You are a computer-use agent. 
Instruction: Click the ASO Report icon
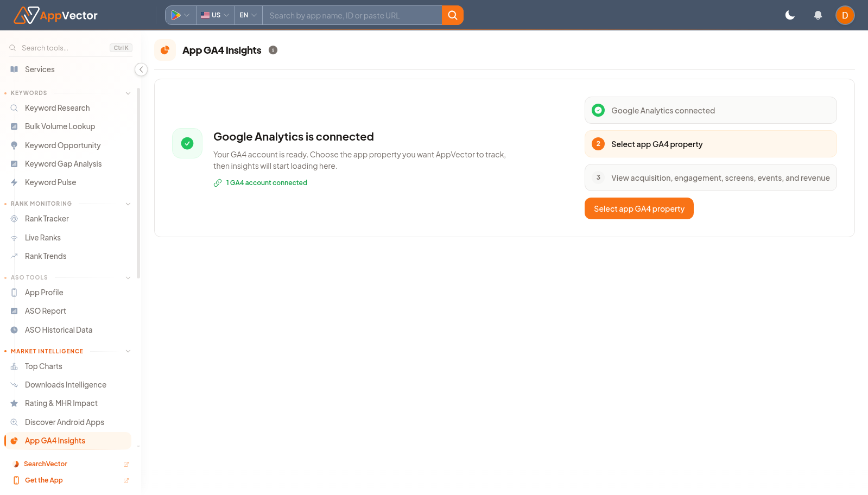[x=14, y=311]
